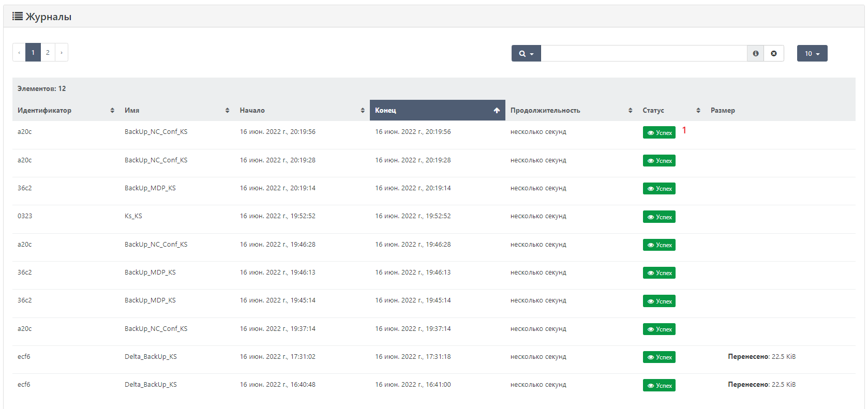View Успех log for 16:40:48 entry

click(x=659, y=386)
